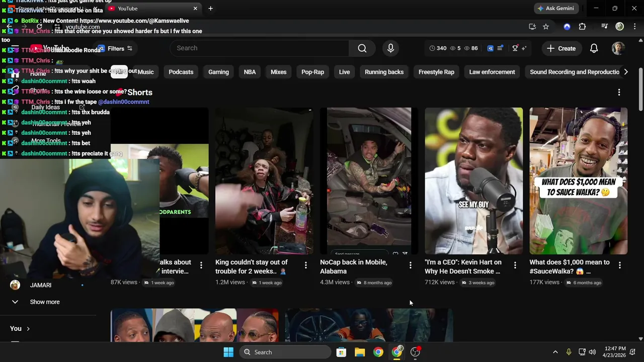Image resolution: width=644 pixels, height=362 pixels.
Task: Click the Create button
Action: pyautogui.click(x=561, y=48)
